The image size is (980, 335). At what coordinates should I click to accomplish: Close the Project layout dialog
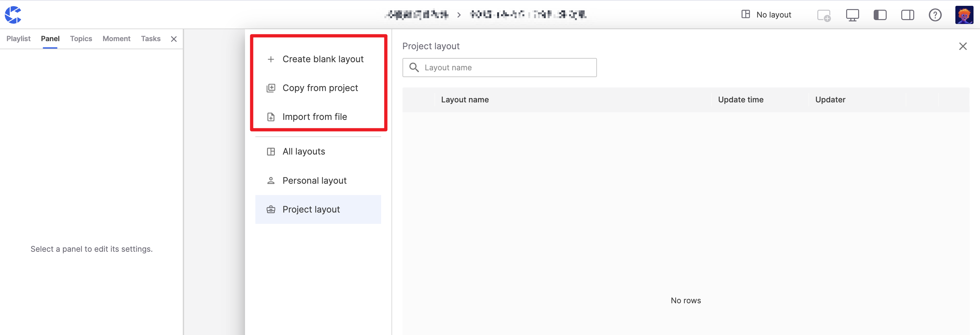point(962,46)
